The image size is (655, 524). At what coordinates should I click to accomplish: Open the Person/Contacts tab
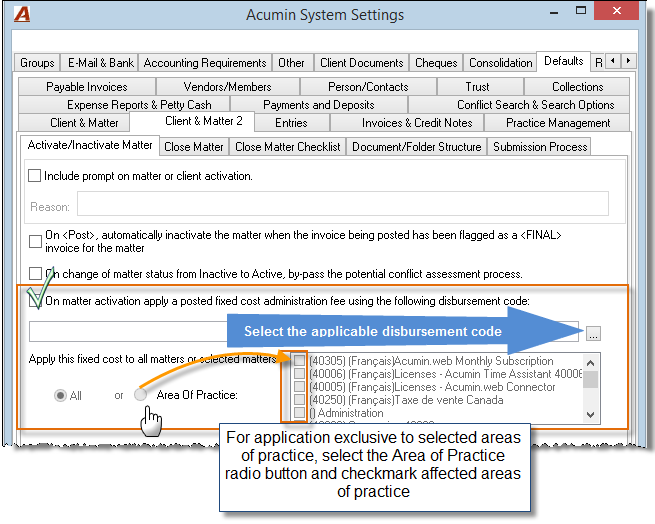[368, 86]
